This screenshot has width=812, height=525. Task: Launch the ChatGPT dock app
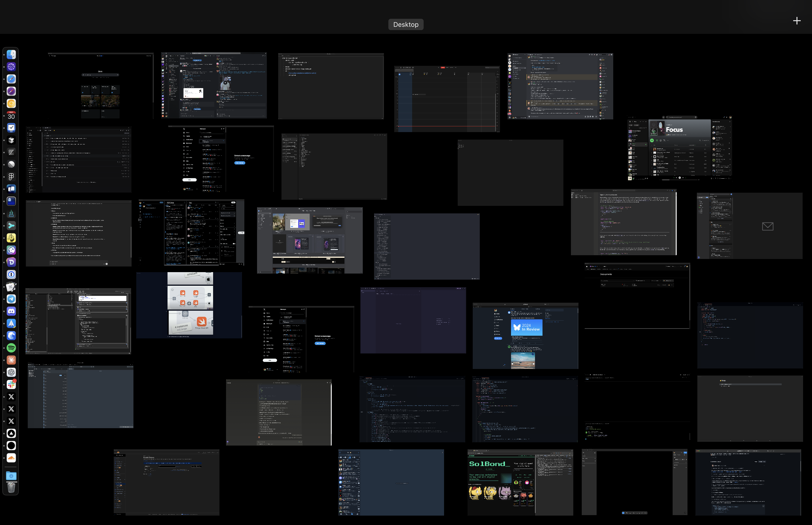pos(11,372)
